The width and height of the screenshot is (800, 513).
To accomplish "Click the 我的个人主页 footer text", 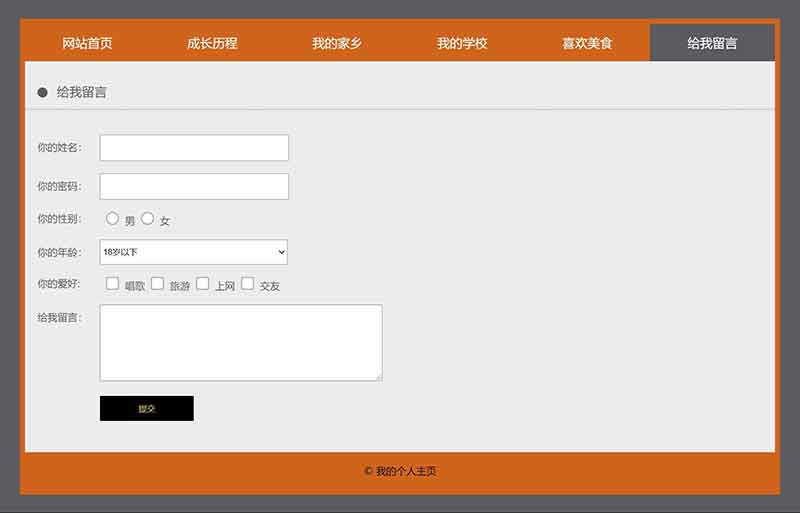I will coord(406,471).
